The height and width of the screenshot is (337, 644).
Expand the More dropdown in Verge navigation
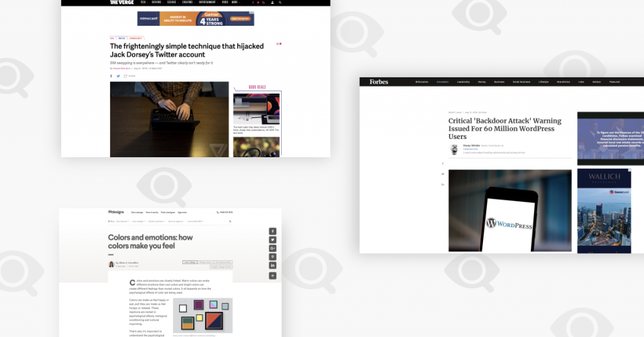(x=236, y=3)
